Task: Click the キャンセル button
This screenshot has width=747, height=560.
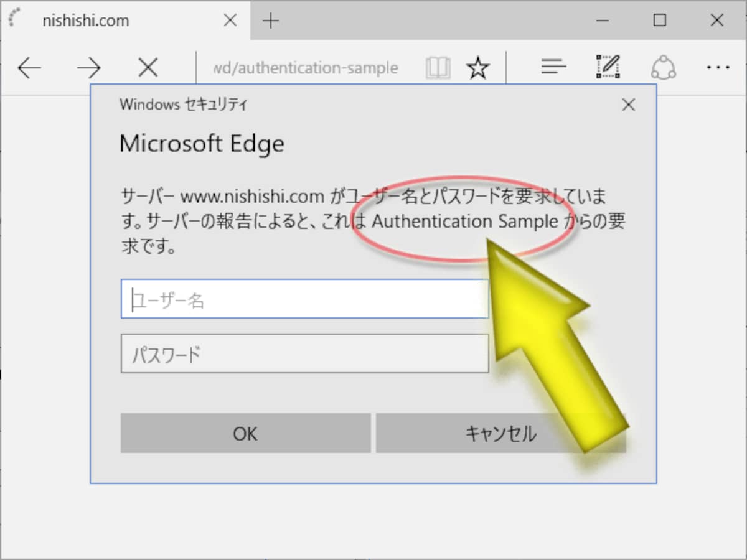Action: 500,433
